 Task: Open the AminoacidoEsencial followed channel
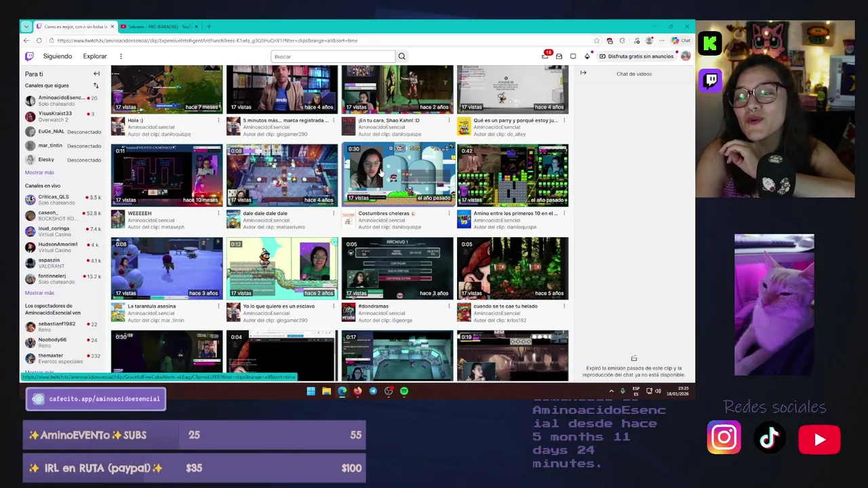(62, 100)
